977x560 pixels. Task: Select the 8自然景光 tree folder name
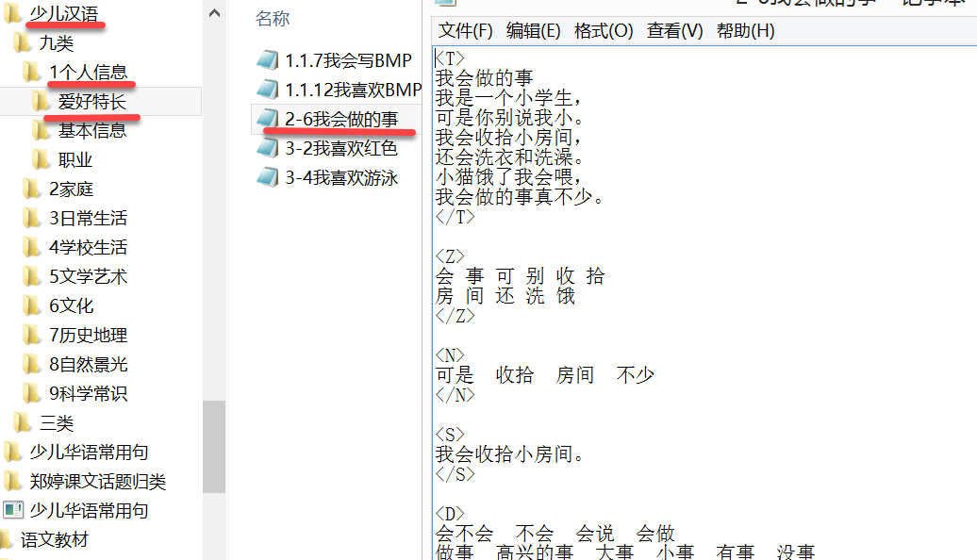tap(88, 364)
